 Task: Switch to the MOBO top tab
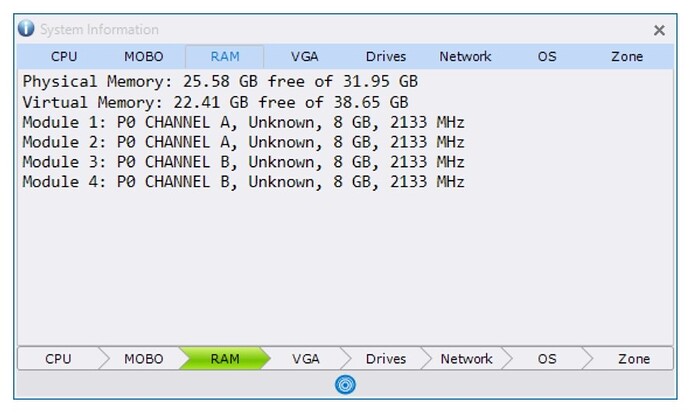pyautogui.click(x=143, y=56)
